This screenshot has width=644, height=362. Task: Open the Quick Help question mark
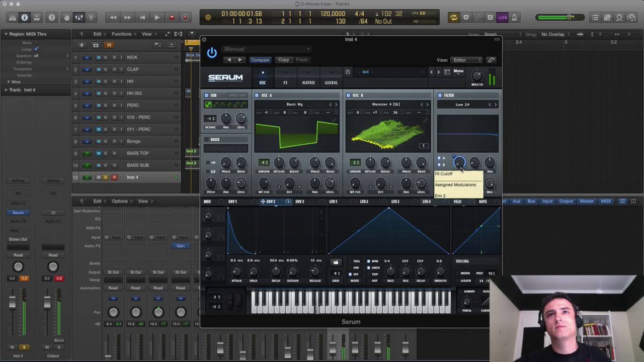click(x=52, y=18)
